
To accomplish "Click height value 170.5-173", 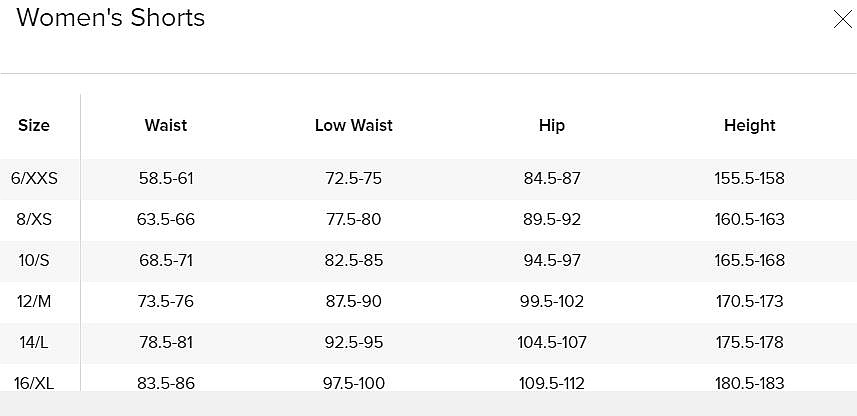I will point(750,301).
